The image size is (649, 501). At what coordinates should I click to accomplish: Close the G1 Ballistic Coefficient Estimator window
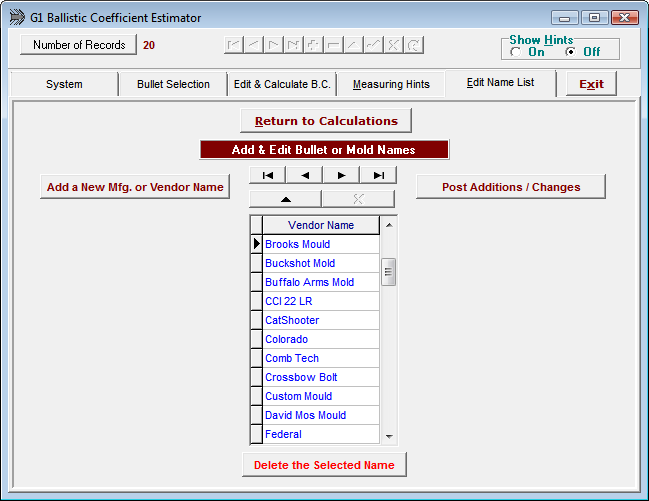(625, 18)
